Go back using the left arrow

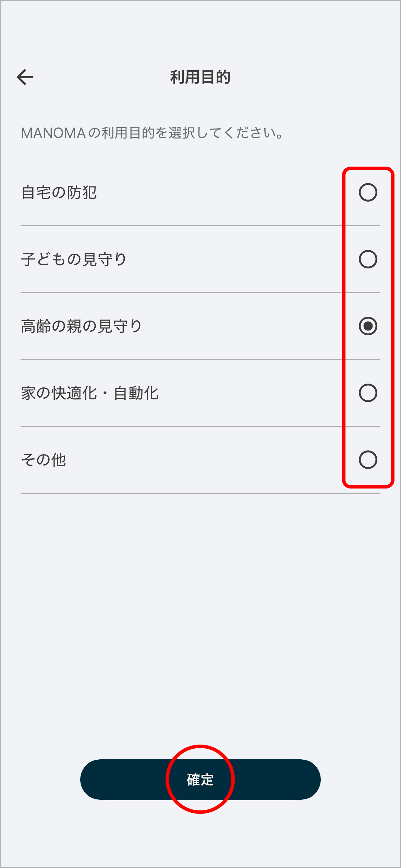25,77
